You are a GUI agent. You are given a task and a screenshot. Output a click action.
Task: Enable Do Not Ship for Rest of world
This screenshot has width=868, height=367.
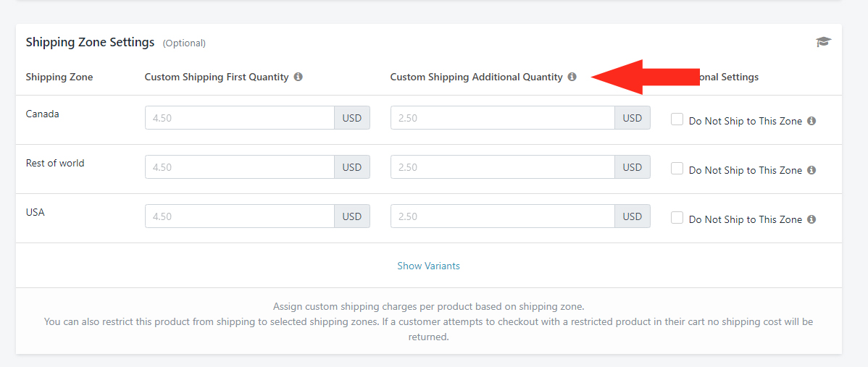pos(677,169)
